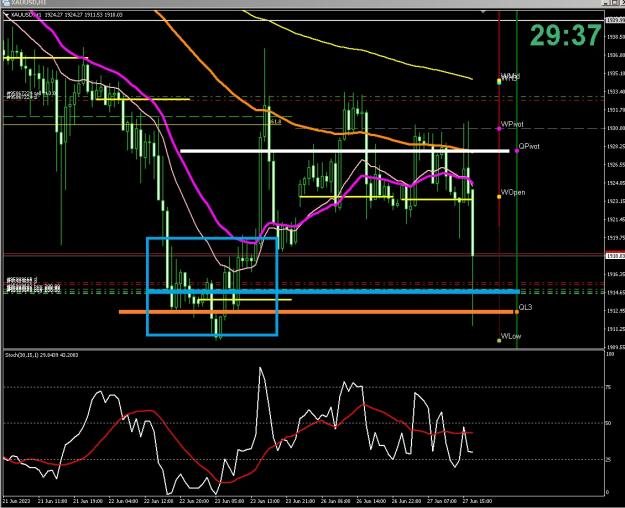The image size is (625, 508).
Task: Click the 26 Jun 22:00 time label
Action: [407, 501]
